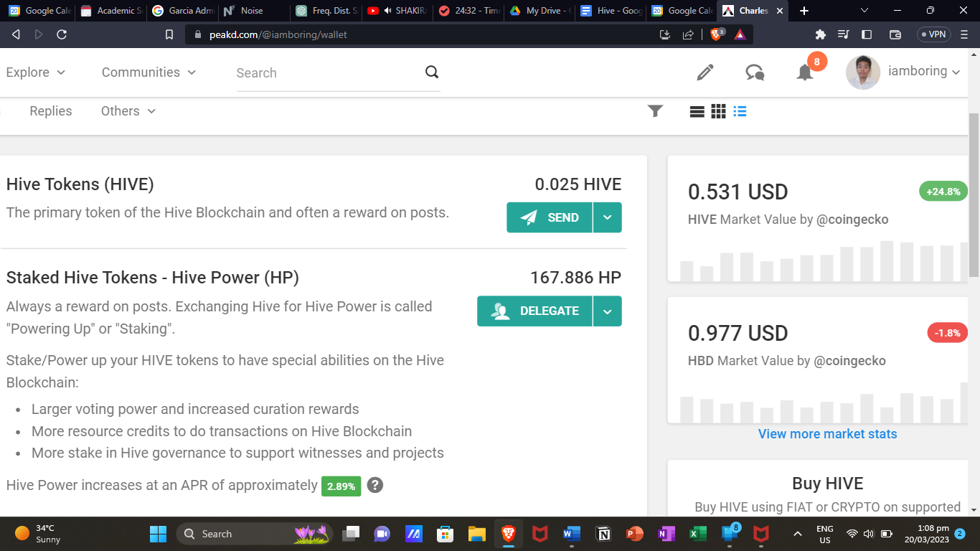Click the share page icon in address bar
The image size is (980, 551).
(x=688, y=34)
